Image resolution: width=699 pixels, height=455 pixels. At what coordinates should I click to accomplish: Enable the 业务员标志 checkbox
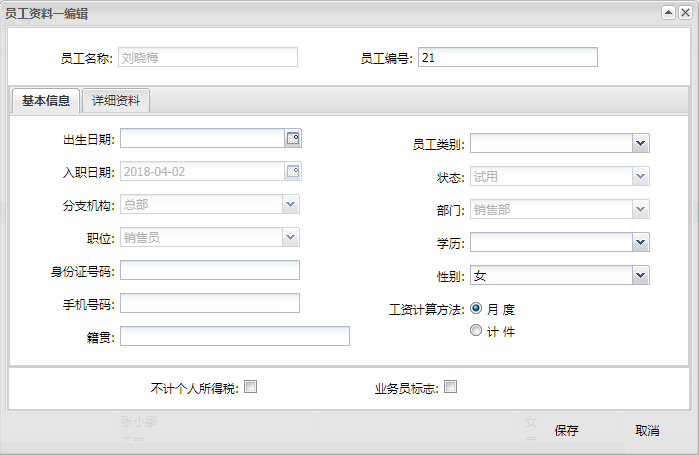451,387
